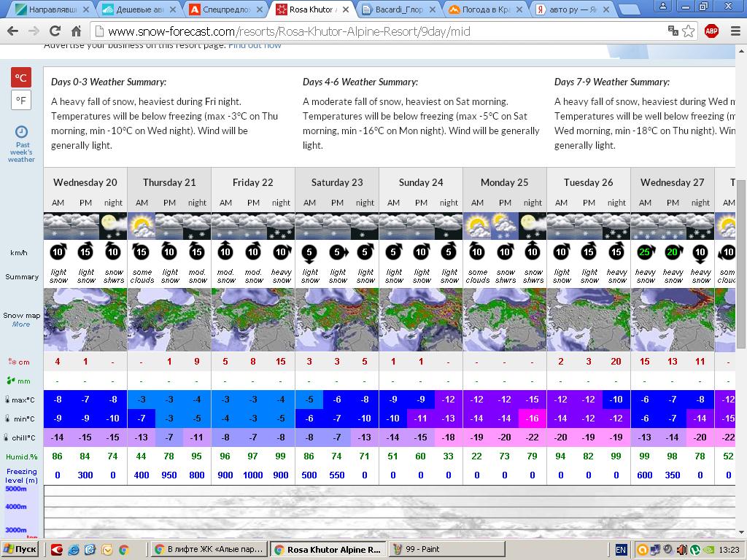Viewport: 747px width, 560px height.
Task: Launch Chrome from the quick launch bar
Action: 124,550
